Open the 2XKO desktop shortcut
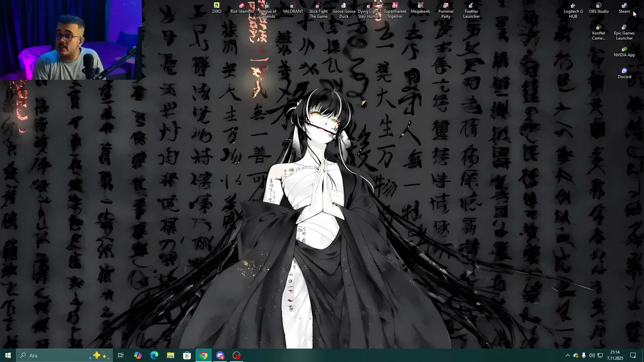The image size is (644, 362). (x=216, y=8)
